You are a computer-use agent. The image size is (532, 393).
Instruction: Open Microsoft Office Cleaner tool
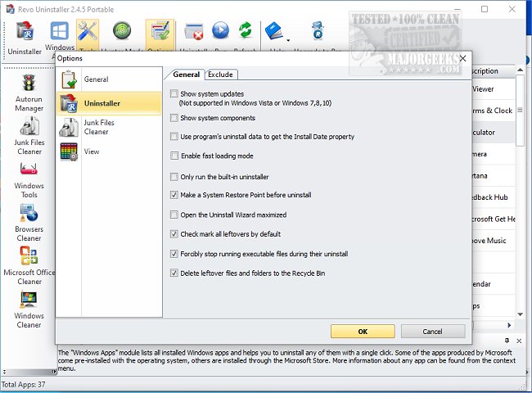(x=29, y=266)
